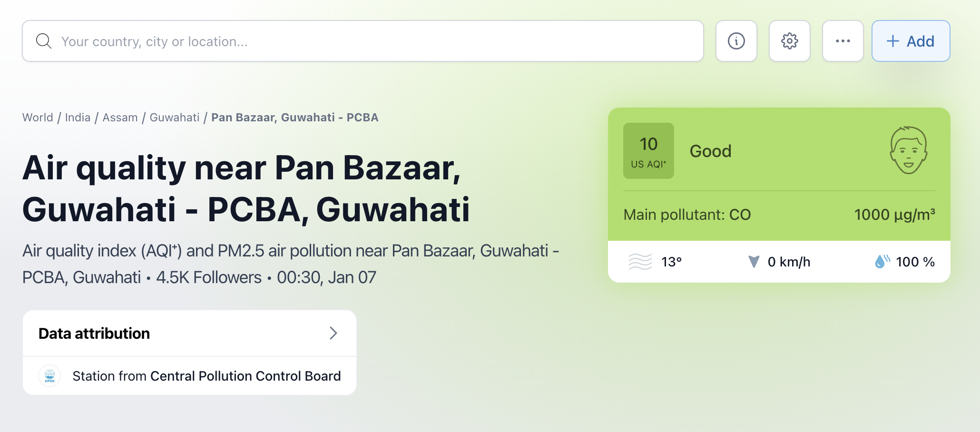The height and width of the screenshot is (432, 980).
Task: Click the search magnifier icon
Action: (x=44, y=41)
